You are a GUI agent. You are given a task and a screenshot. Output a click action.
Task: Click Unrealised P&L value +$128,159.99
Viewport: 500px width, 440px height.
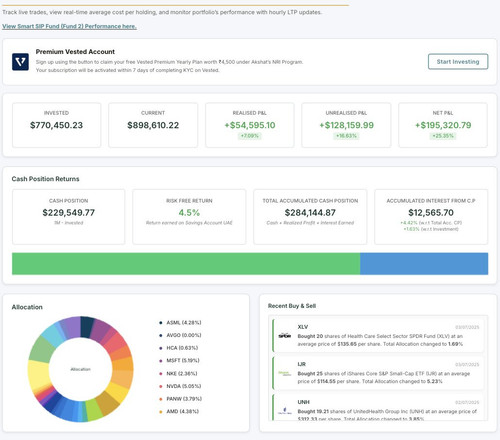coord(346,125)
